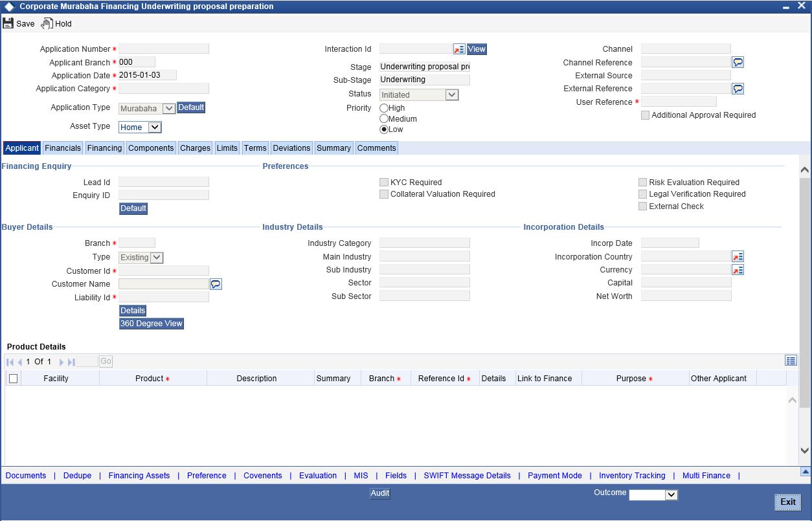This screenshot has height=521, width=812.
Task: Tick External Check checkbox
Action: point(642,206)
